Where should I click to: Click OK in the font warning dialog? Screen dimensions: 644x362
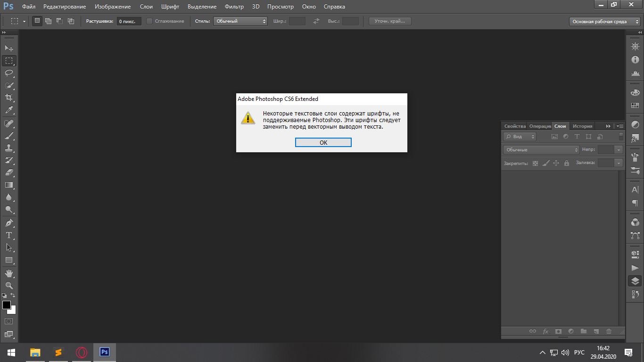click(323, 142)
